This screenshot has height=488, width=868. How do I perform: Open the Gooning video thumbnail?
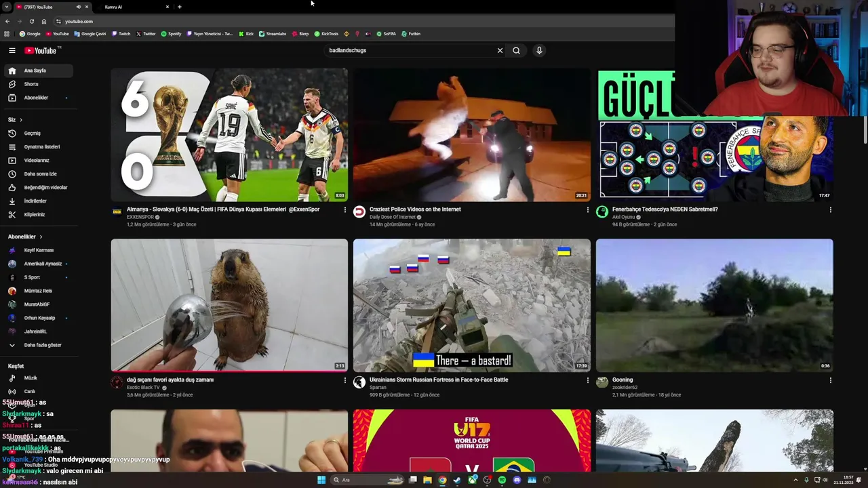click(714, 305)
